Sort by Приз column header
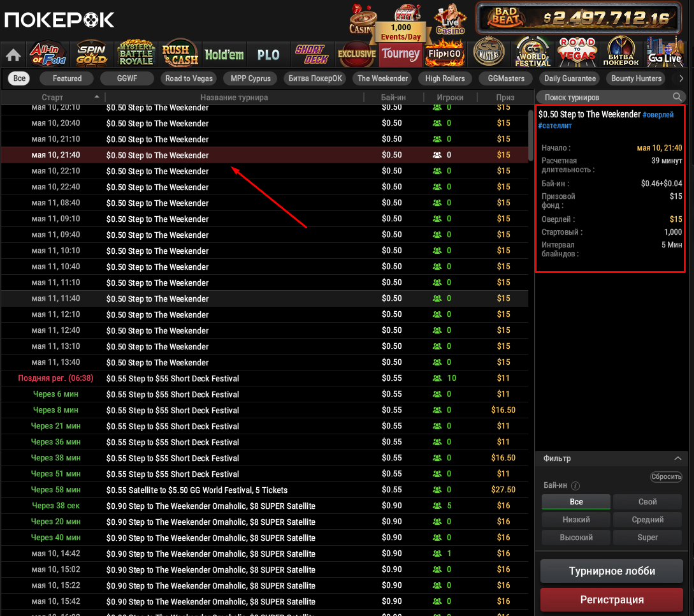 pyautogui.click(x=505, y=98)
